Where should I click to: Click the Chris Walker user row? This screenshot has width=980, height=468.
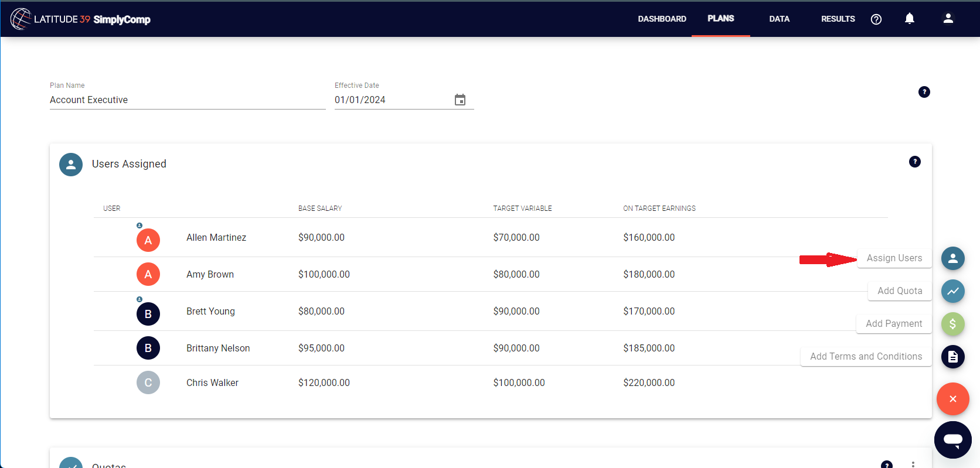coord(212,383)
